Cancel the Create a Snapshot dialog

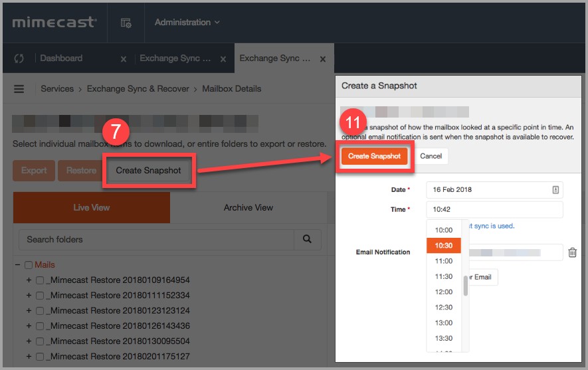431,156
